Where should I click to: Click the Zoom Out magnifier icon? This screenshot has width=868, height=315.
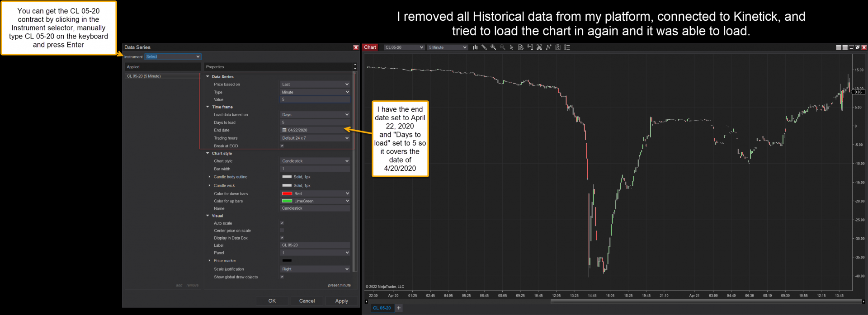tap(502, 47)
